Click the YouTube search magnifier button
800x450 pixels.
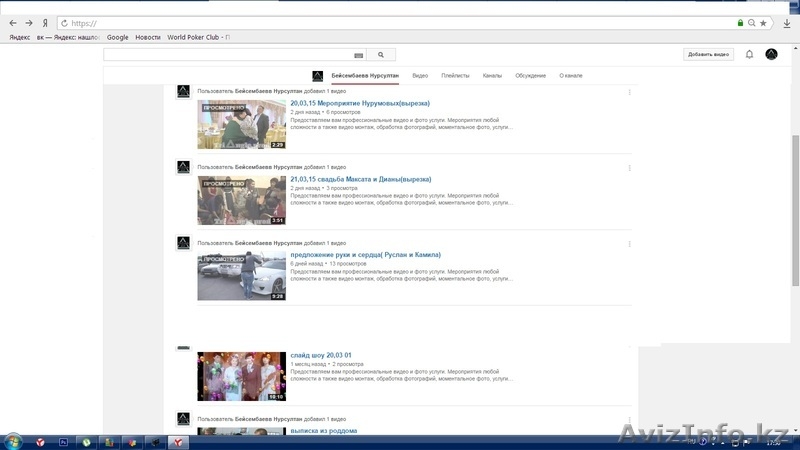point(381,55)
